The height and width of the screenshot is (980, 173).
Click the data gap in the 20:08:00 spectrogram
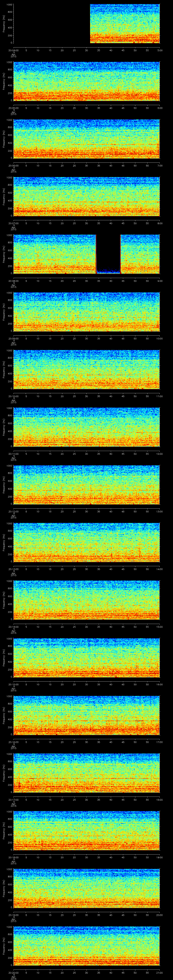tap(108, 254)
